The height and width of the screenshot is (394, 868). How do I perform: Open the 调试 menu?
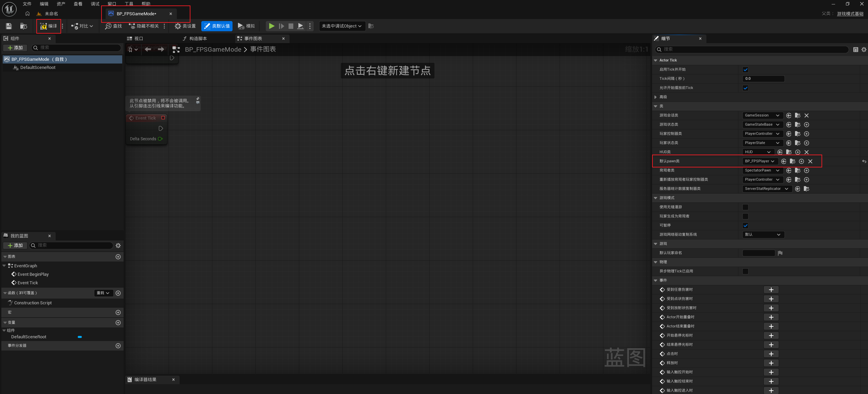pyautogui.click(x=95, y=4)
